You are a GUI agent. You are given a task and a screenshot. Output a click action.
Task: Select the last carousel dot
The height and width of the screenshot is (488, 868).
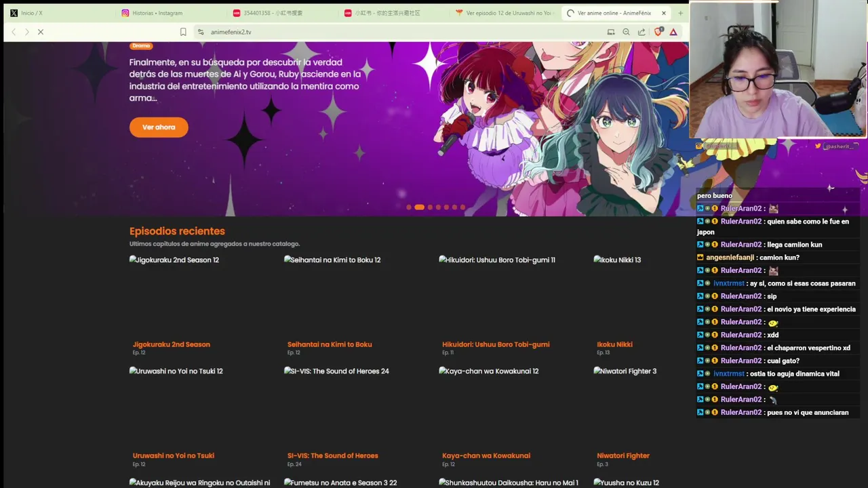coord(462,207)
